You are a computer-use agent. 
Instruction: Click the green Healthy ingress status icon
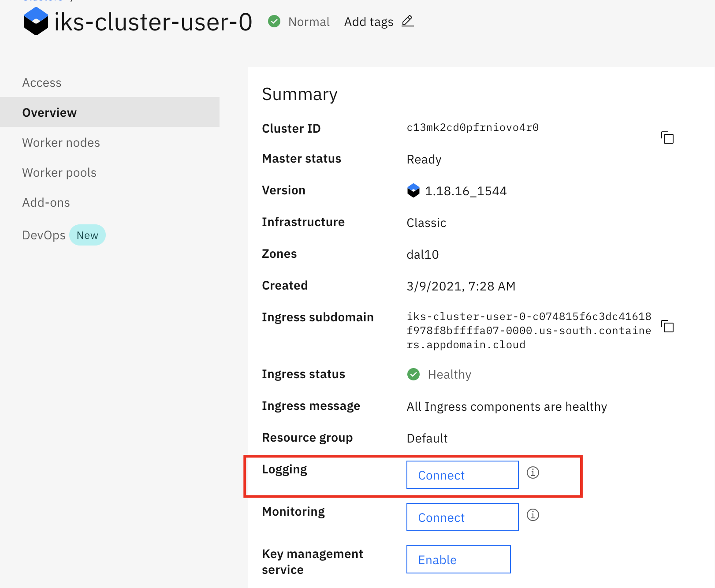tap(413, 374)
